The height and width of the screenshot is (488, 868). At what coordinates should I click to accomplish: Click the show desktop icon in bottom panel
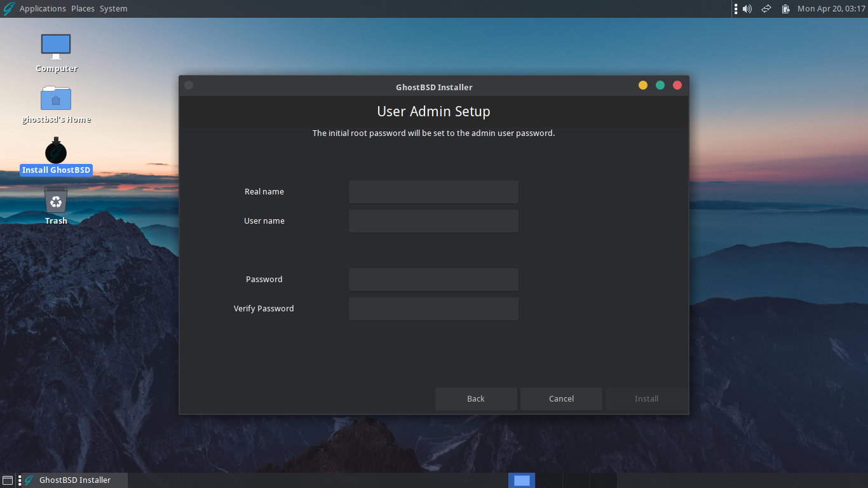[x=8, y=480]
